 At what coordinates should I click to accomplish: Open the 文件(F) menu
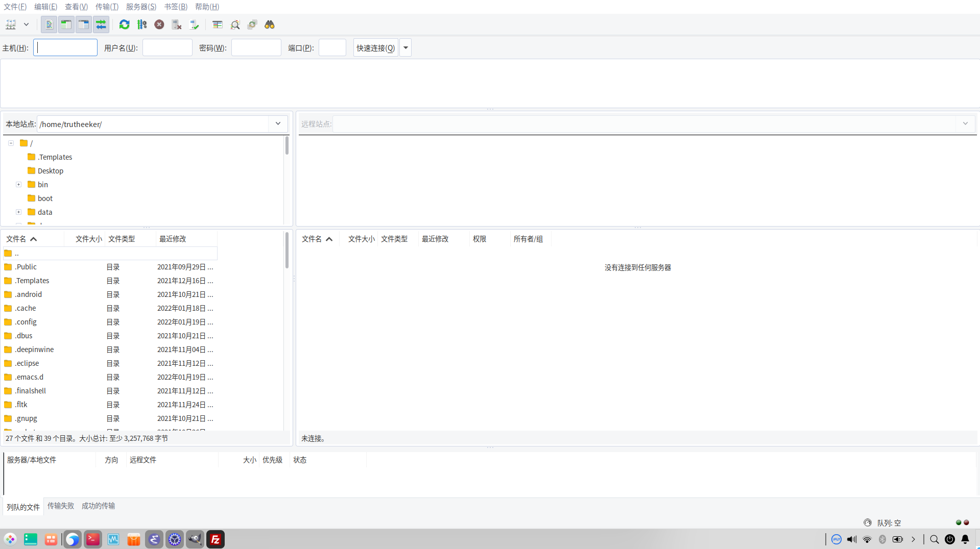point(15,7)
